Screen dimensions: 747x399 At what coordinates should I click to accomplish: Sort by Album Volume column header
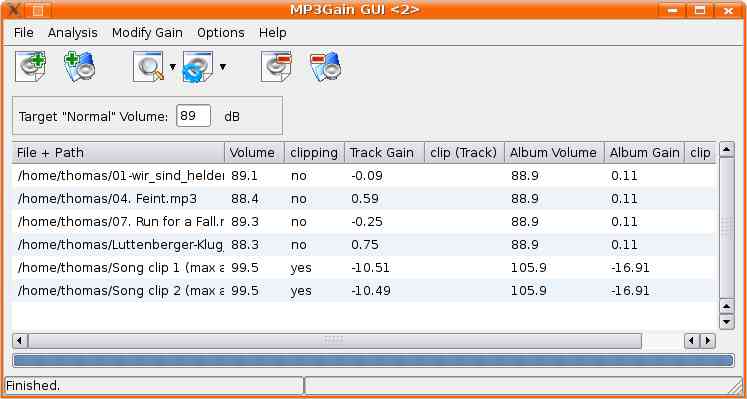click(555, 153)
